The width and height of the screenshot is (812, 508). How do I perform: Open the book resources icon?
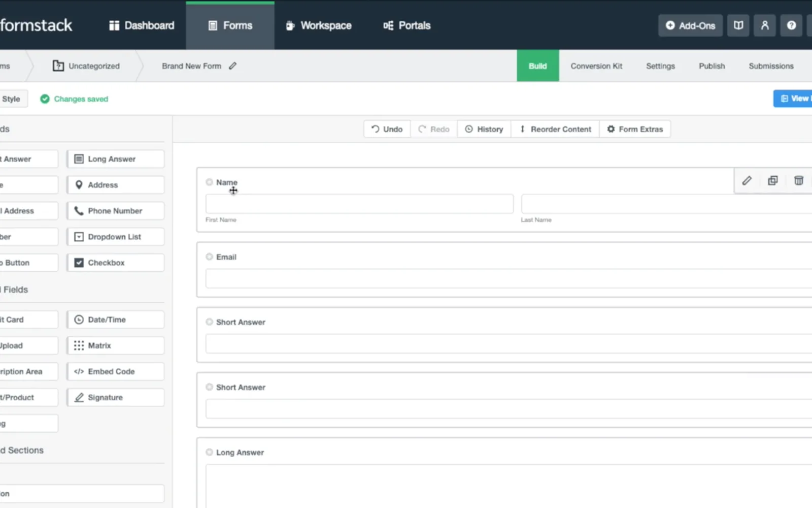tap(738, 25)
